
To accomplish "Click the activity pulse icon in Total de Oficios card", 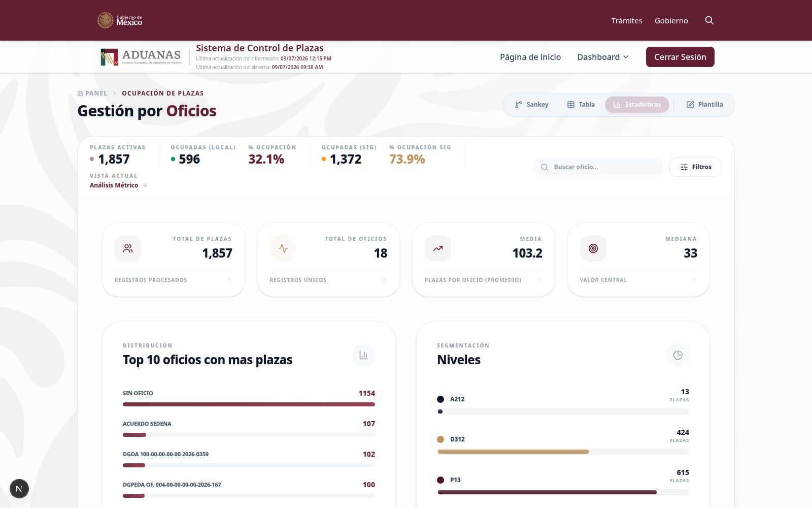I will [x=283, y=248].
